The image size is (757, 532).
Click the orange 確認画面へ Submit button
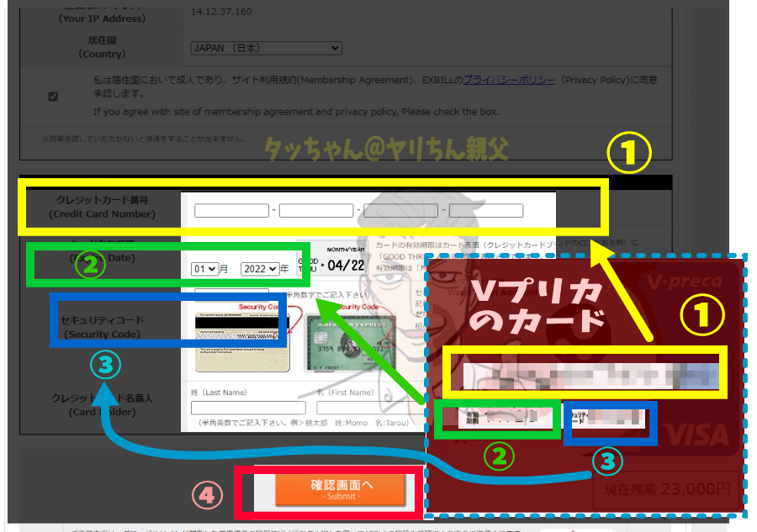tap(340, 490)
